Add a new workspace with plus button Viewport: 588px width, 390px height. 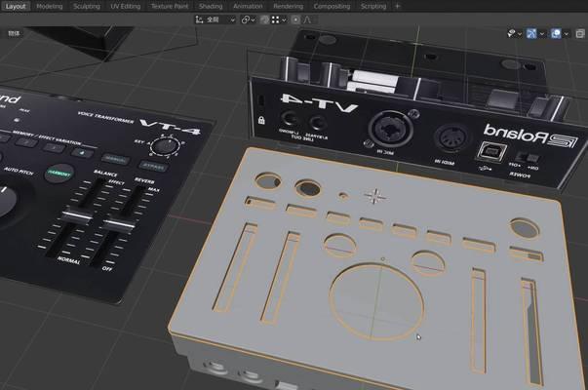(x=398, y=6)
